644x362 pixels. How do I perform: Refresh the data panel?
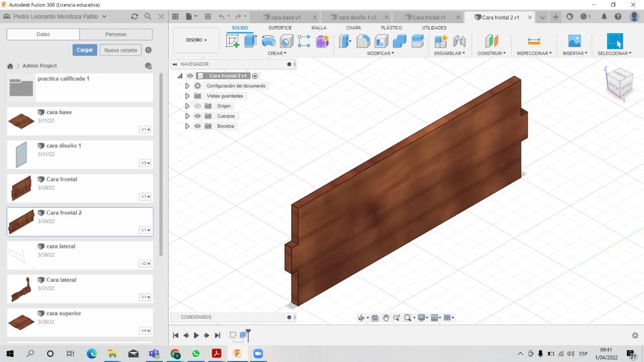pyautogui.click(x=134, y=17)
